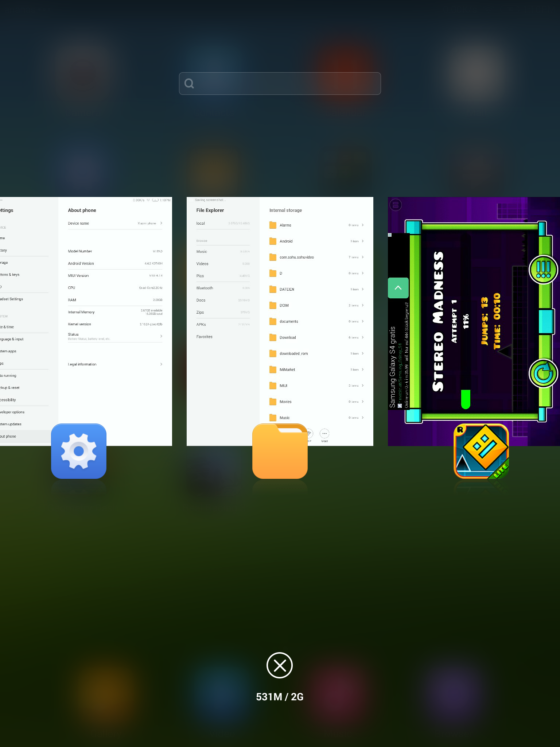This screenshot has height=747, width=560.
Task: Open Backup & reset in Settings list
Action: point(24,387)
